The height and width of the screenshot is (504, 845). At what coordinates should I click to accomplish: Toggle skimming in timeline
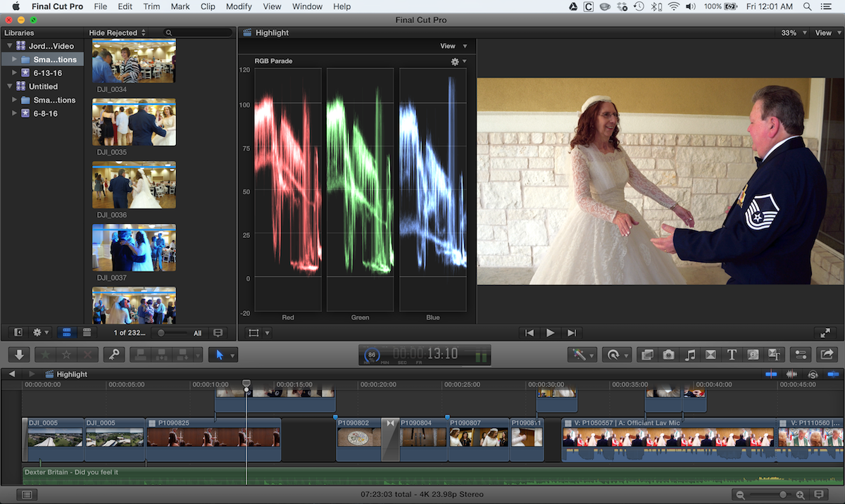pyautogui.click(x=771, y=374)
